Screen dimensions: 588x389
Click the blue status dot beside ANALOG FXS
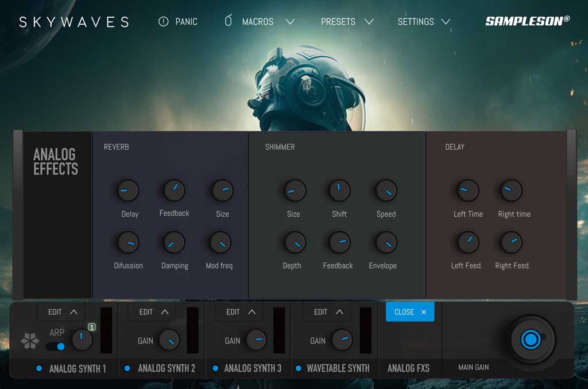(x=381, y=368)
